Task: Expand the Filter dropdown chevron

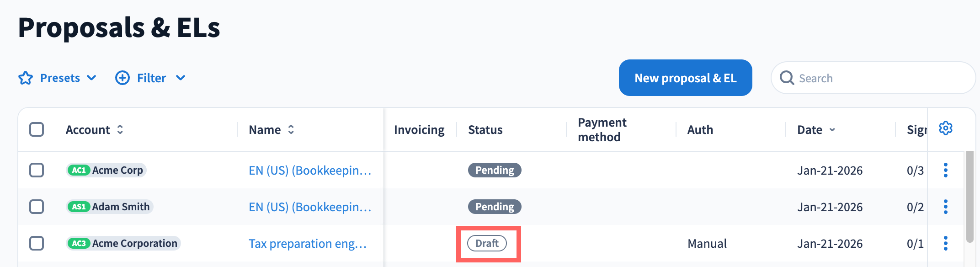Action: pyautogui.click(x=181, y=78)
